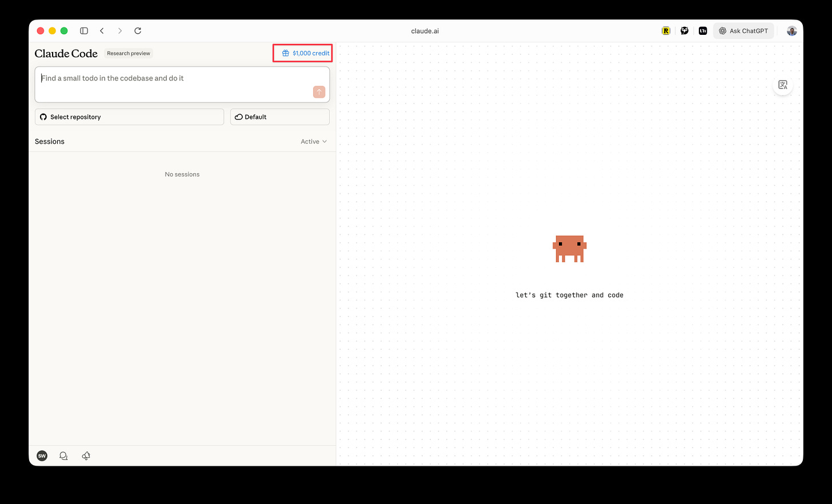The image size is (832, 504).
Task: Click the Research preview badge
Action: (x=129, y=53)
